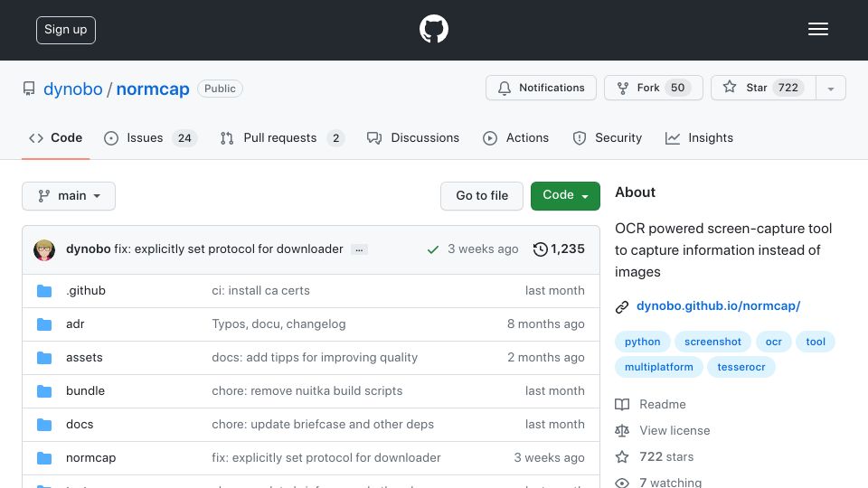Viewport: 868px width, 488px height.
Task: Open the Issues tab
Action: pos(151,137)
